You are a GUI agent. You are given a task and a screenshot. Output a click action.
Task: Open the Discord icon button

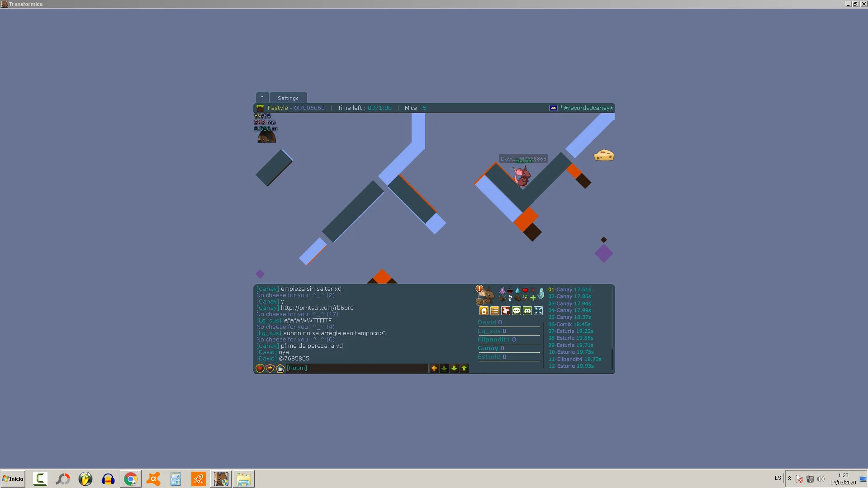coord(527,311)
